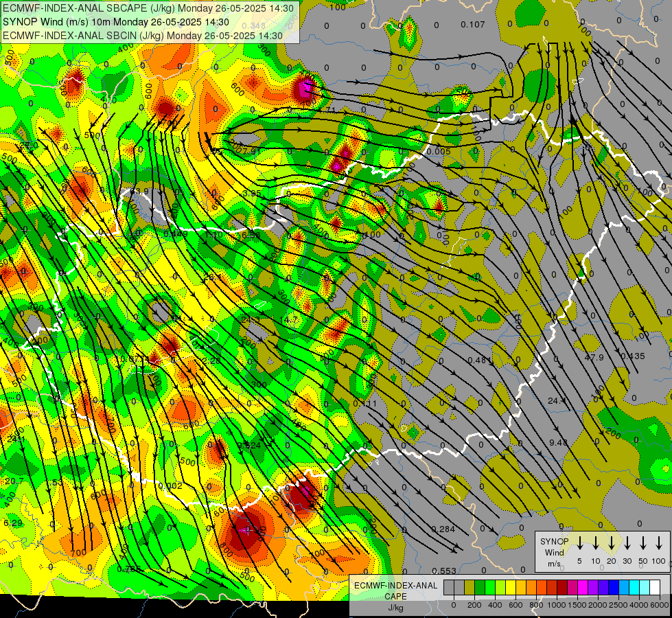
Task: Click the 'SYNOP' label in wind legend
Action: click(x=554, y=542)
